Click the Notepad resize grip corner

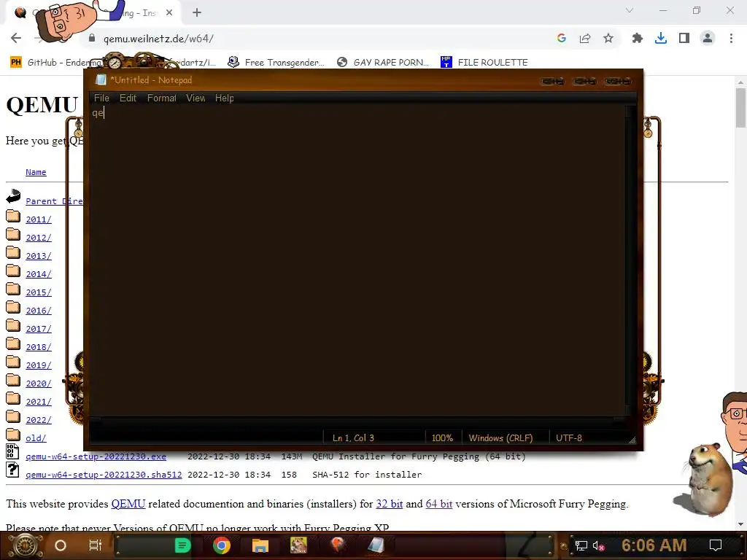click(632, 441)
